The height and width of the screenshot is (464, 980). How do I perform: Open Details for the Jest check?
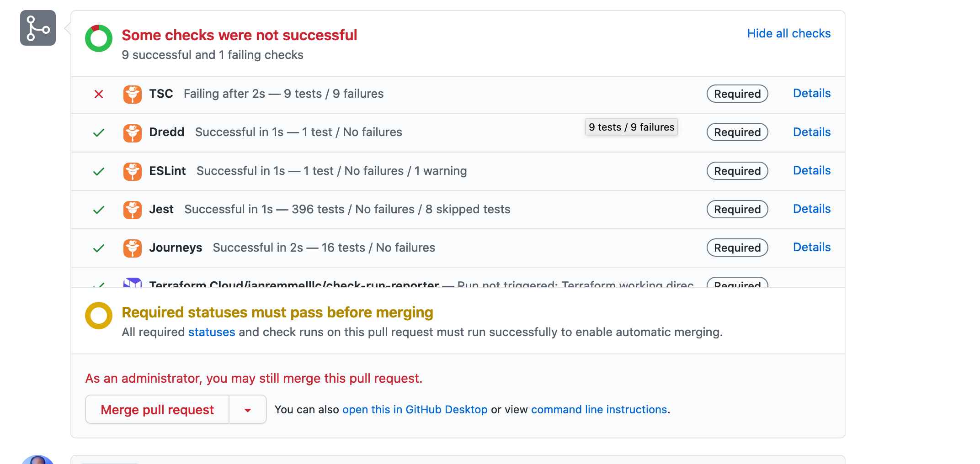tap(811, 209)
